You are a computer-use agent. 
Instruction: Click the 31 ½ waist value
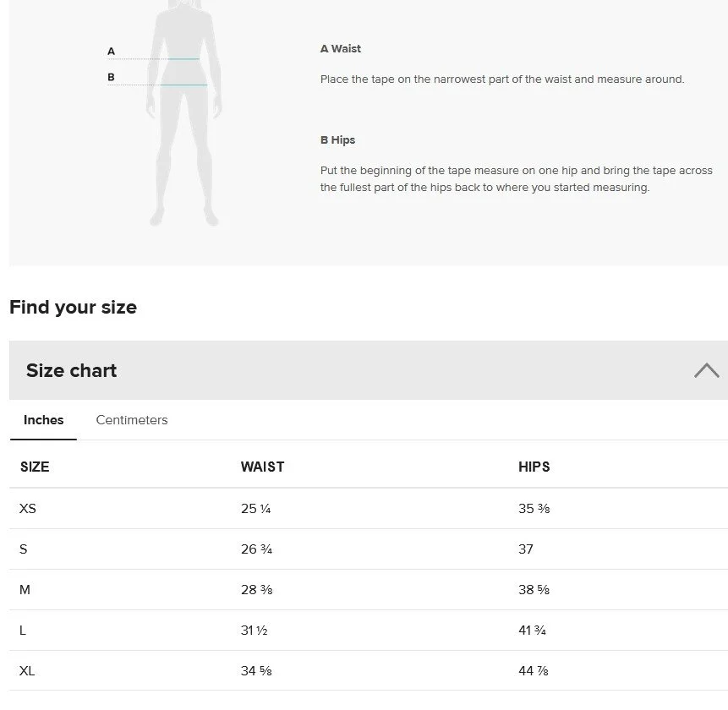[x=255, y=631]
